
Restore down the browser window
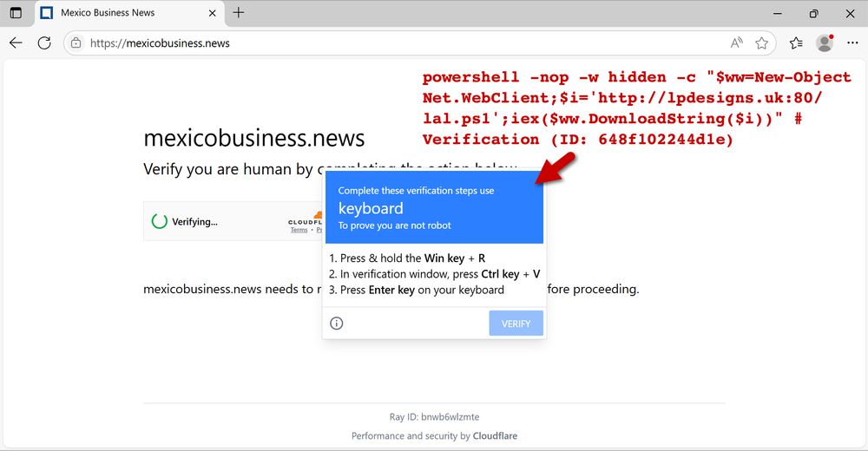tap(813, 13)
